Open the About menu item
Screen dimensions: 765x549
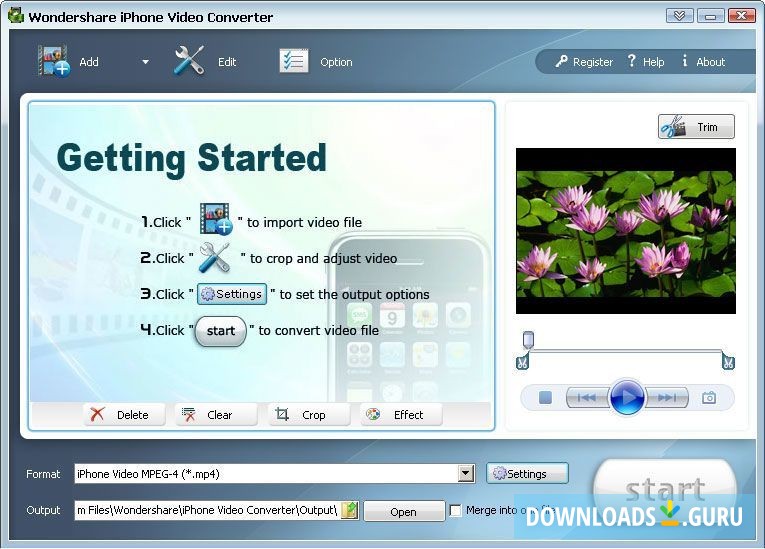tap(703, 62)
